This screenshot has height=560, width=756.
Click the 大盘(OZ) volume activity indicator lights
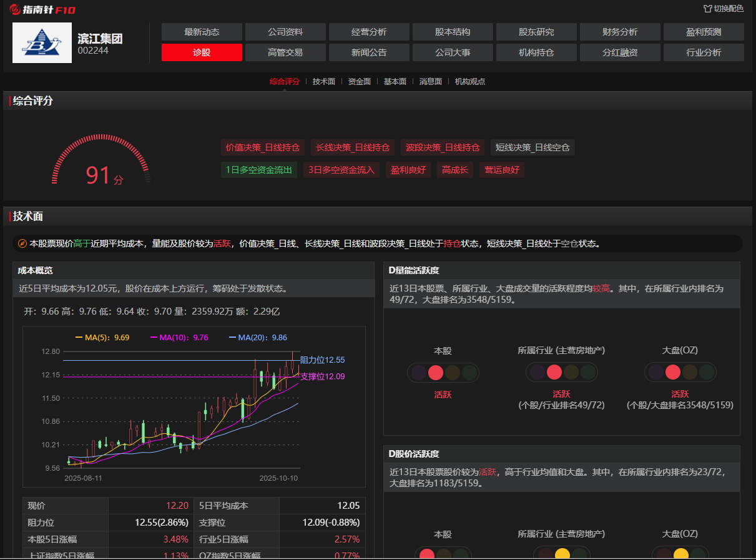[x=680, y=373]
